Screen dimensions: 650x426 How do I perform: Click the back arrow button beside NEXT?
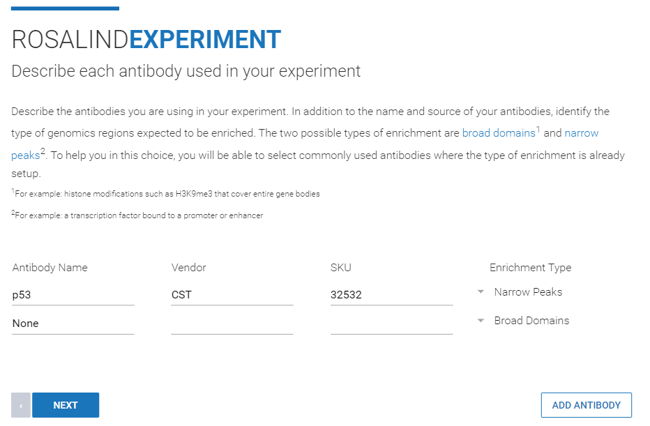[x=20, y=405]
